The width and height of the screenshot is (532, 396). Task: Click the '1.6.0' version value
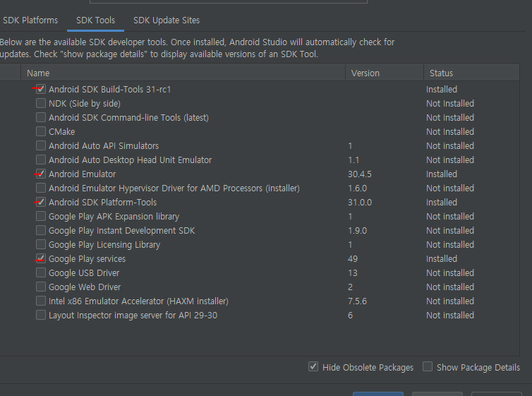pos(357,188)
